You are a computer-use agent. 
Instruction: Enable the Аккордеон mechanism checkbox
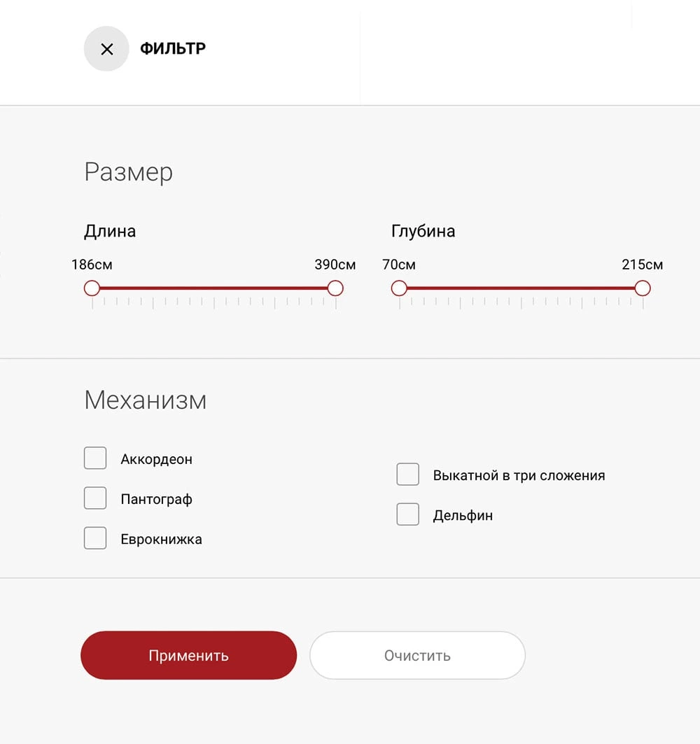click(95, 458)
